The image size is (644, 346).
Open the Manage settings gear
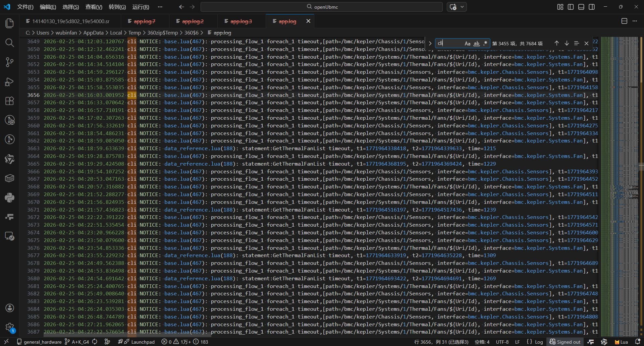[9, 328]
